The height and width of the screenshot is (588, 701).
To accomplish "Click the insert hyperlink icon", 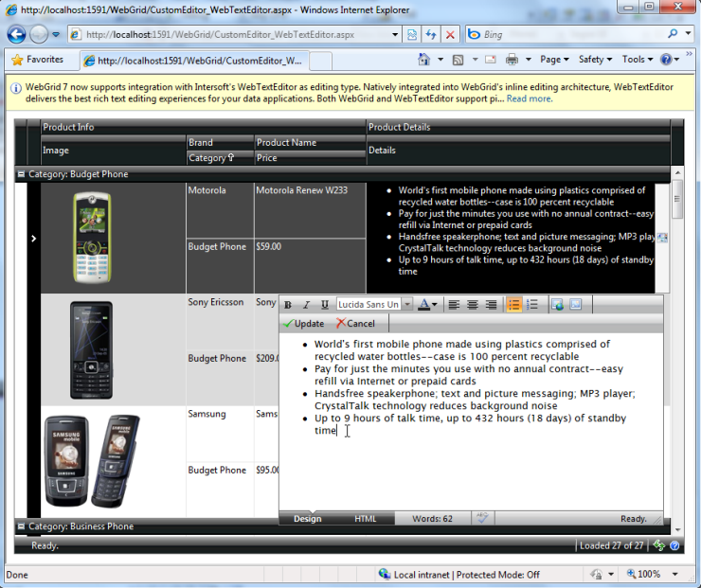I will (557, 305).
